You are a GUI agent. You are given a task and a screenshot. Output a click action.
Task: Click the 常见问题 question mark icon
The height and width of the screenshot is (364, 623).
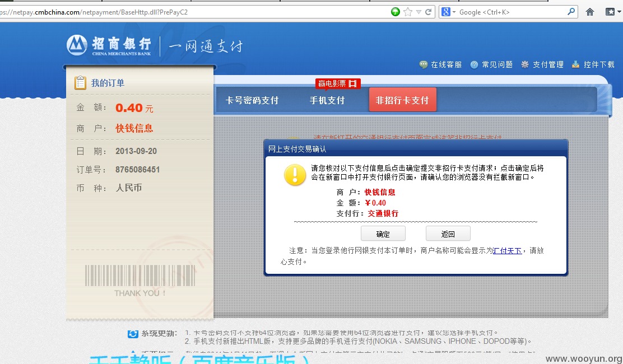click(474, 65)
